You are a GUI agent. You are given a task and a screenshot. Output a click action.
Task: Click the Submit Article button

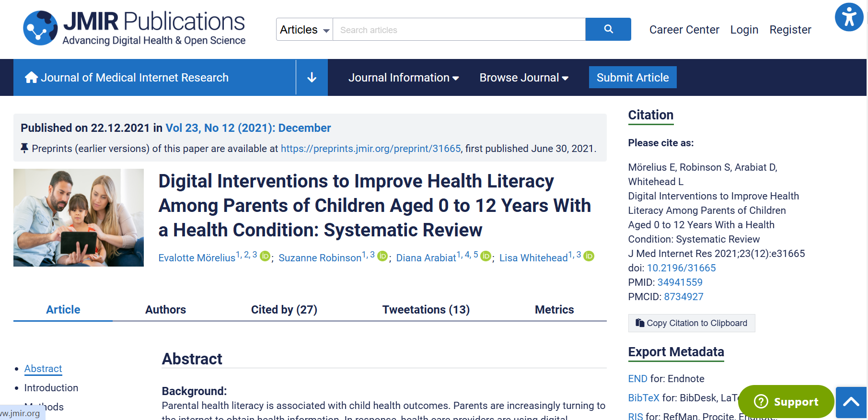coord(632,78)
